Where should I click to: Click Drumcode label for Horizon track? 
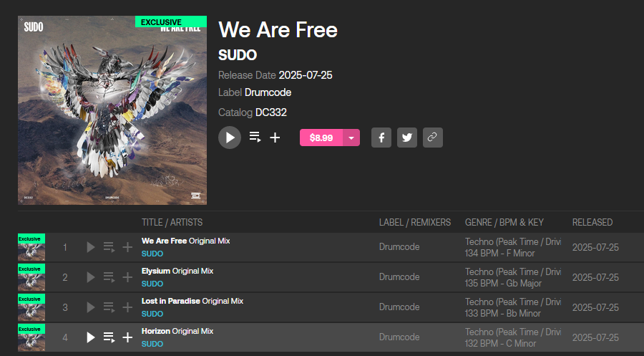click(x=399, y=337)
